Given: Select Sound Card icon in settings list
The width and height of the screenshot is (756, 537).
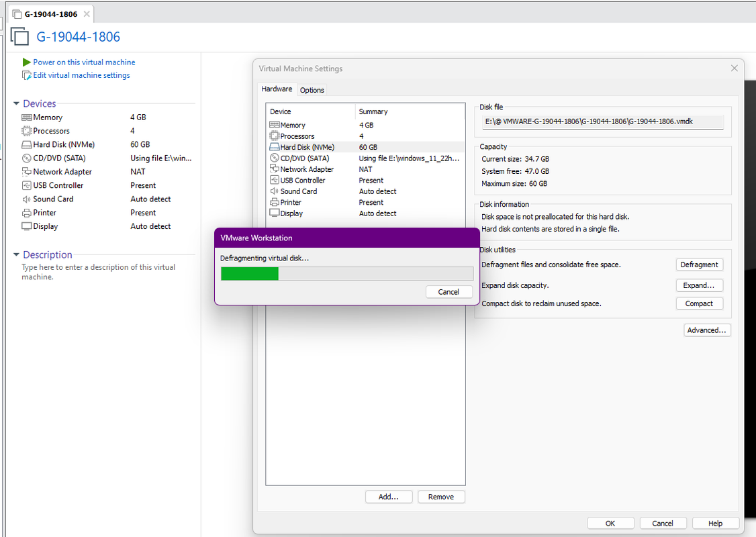Looking at the screenshot, I should (275, 191).
